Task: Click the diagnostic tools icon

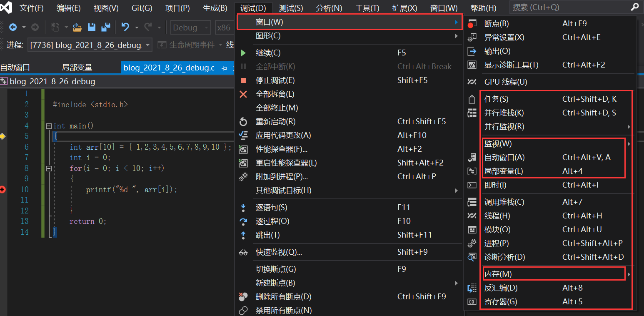Action: [472, 65]
